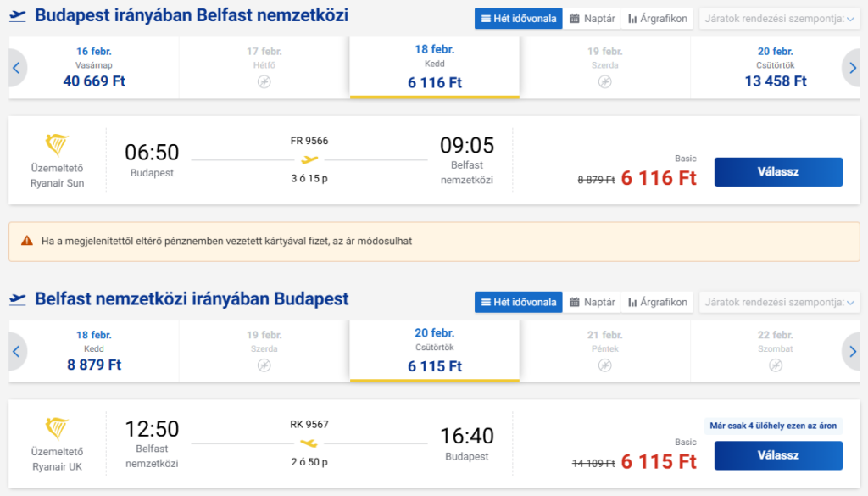Click the plane icon on flight RK 9567
Image resolution: width=868 pixels, height=496 pixels.
309,443
